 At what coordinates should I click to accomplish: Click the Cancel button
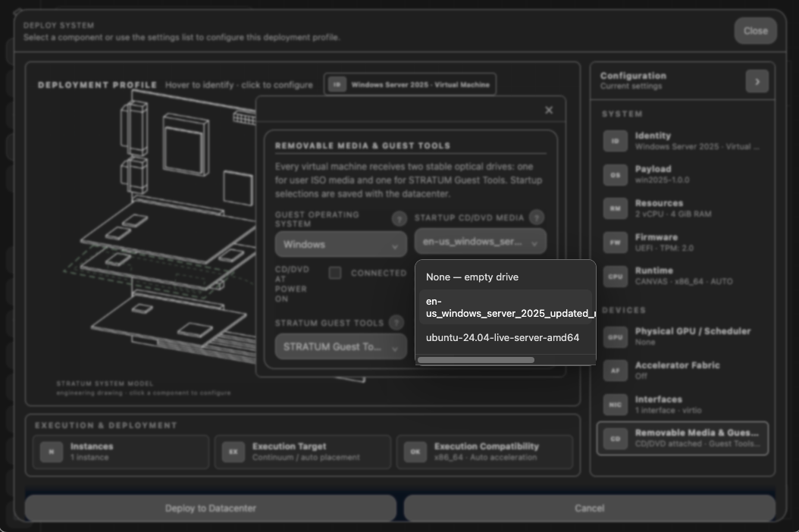pos(590,508)
